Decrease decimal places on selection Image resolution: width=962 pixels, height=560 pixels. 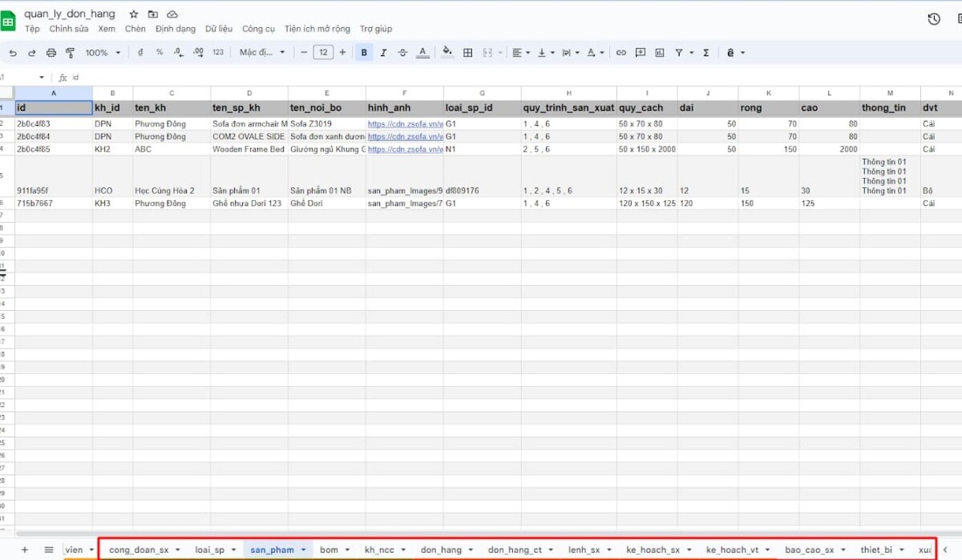[179, 52]
